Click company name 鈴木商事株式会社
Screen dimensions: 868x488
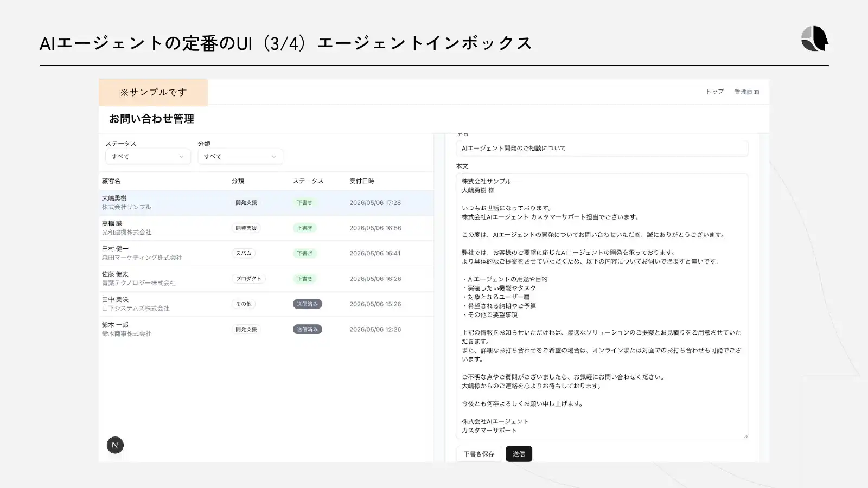click(x=127, y=333)
